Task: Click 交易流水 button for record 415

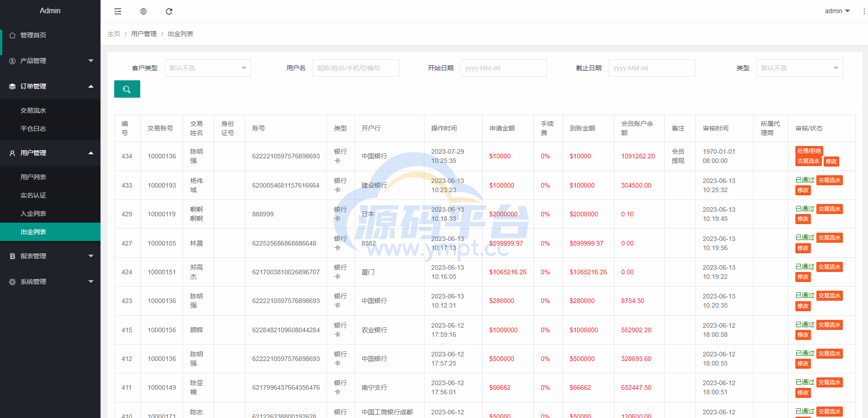Action: (x=830, y=325)
